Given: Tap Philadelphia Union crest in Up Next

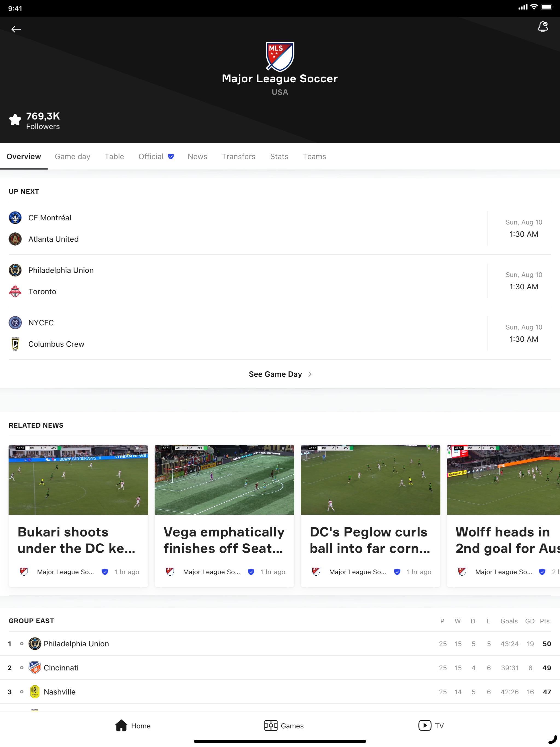Looking at the screenshot, I should [x=15, y=270].
